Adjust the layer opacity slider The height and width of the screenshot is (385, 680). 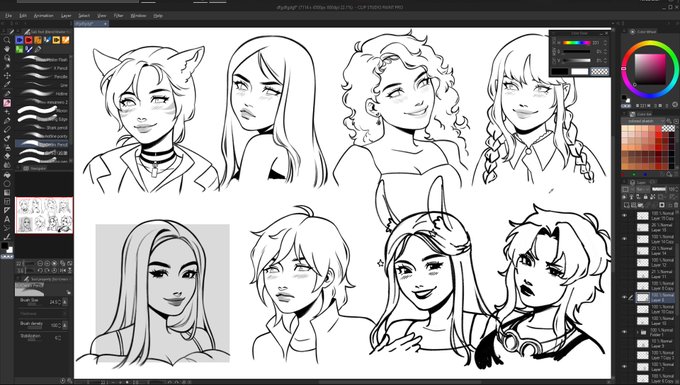[659, 189]
